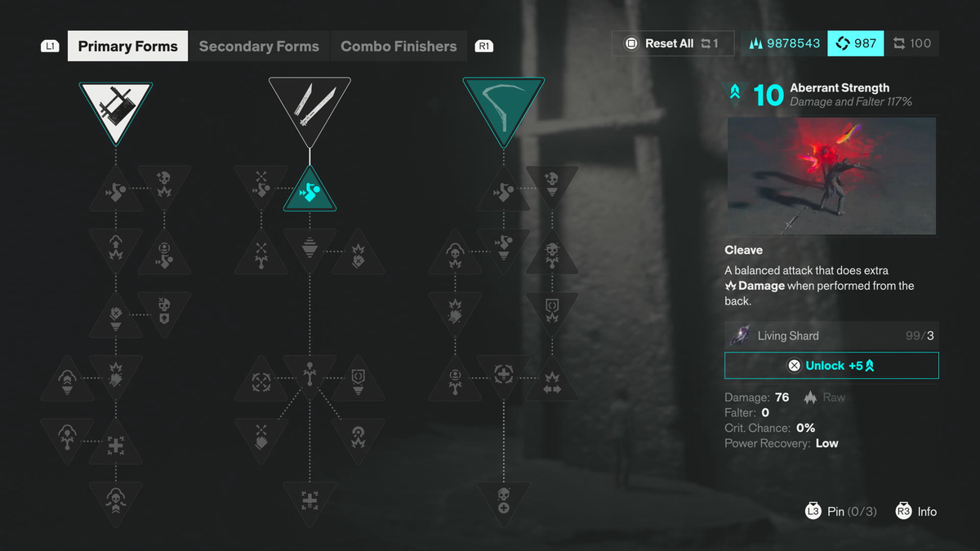Select circled plus target node in scythe tree
The height and width of the screenshot is (551, 980).
point(503,374)
